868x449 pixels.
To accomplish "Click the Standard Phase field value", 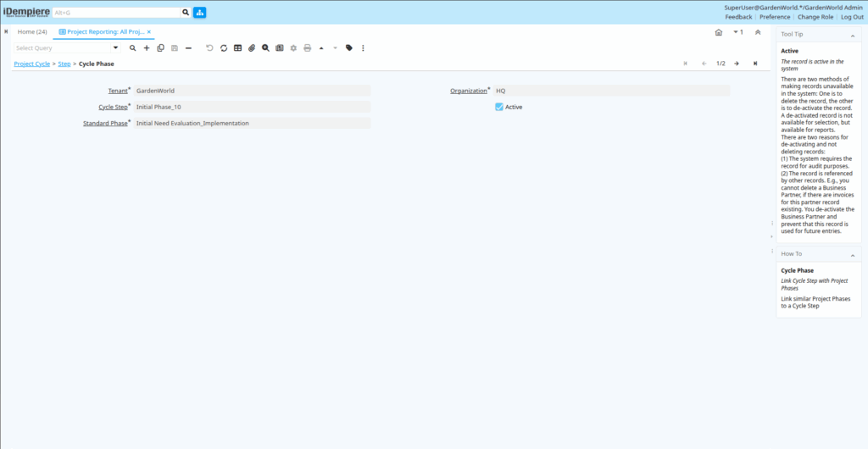I will pyautogui.click(x=252, y=124).
